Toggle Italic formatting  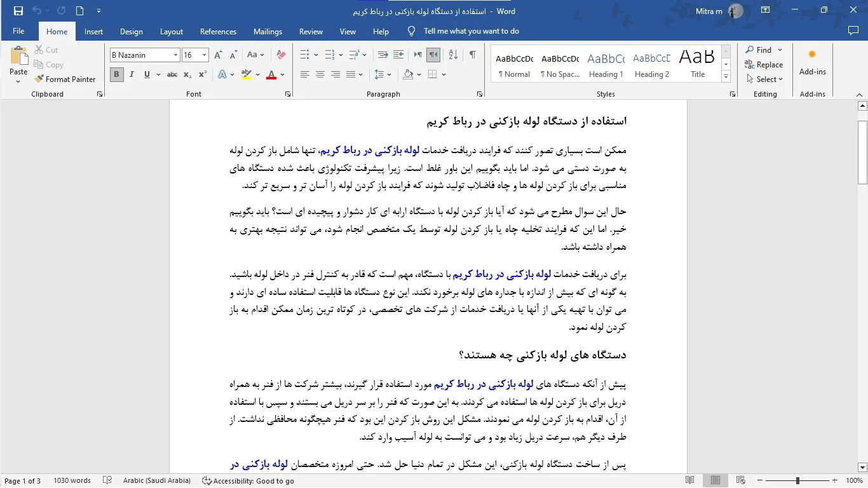(x=132, y=75)
